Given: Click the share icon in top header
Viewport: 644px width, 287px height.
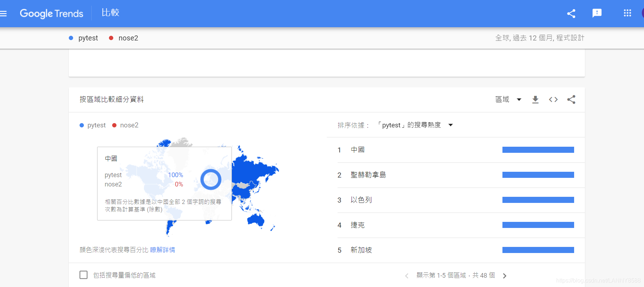Looking at the screenshot, I should pyautogui.click(x=571, y=14).
